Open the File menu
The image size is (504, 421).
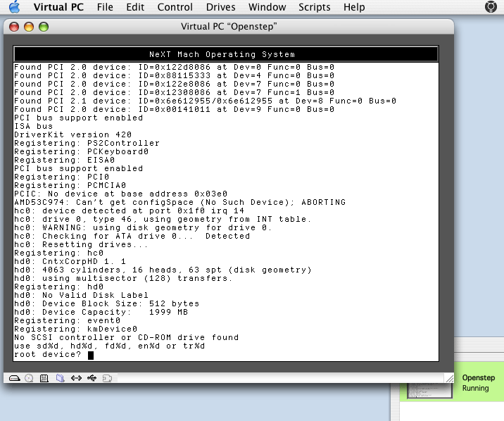pyautogui.click(x=105, y=7)
